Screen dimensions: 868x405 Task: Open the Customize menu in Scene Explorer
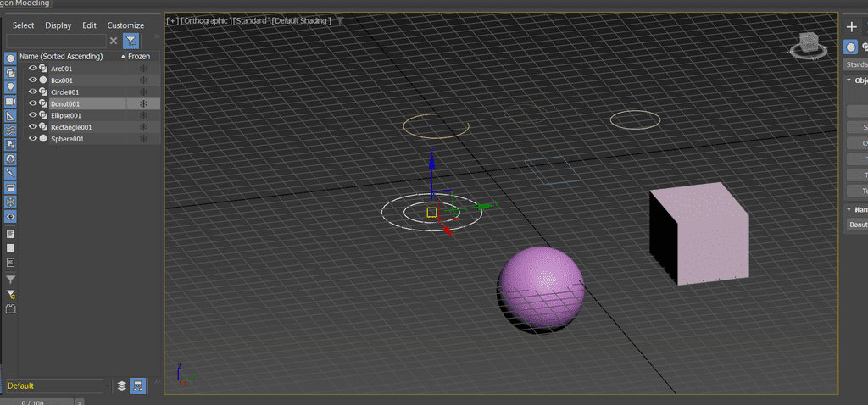point(125,25)
